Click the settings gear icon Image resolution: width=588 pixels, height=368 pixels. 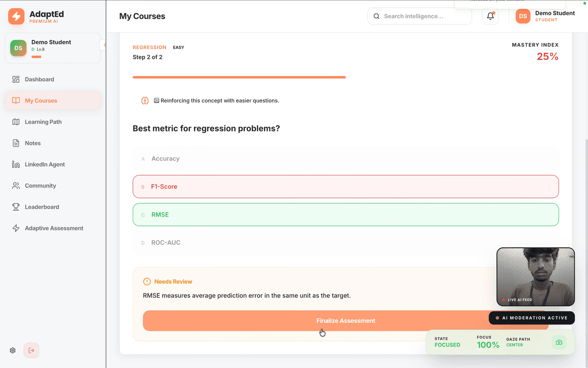click(x=13, y=350)
